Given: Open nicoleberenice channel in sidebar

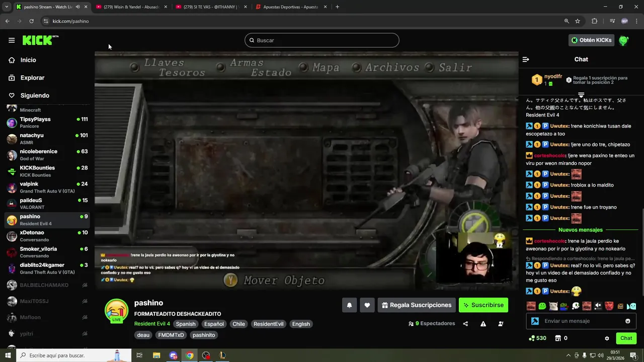Looking at the screenshot, I should coord(47,155).
